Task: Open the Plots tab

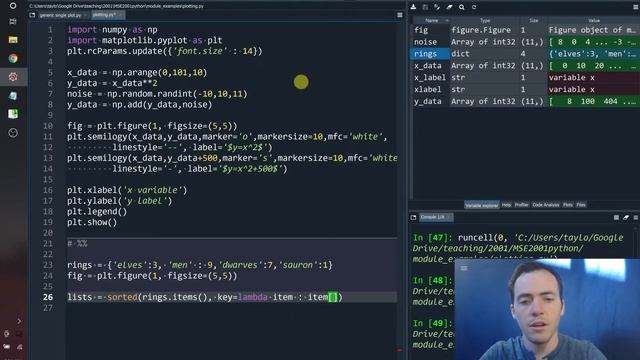Action: [x=568, y=205]
